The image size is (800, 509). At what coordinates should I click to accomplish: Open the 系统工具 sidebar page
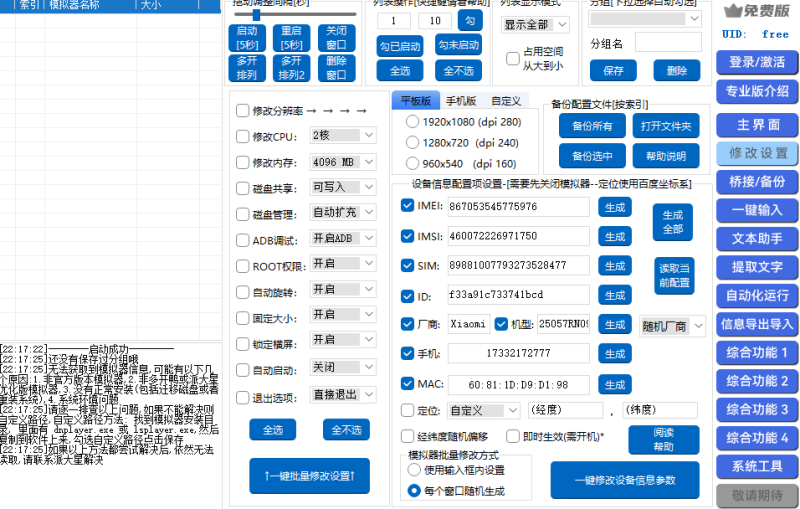[756, 466]
